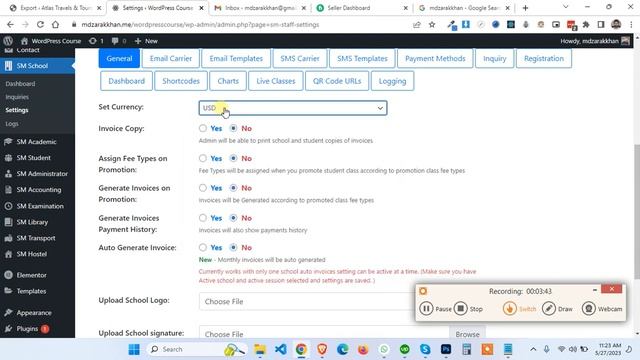Click the WordPress logo in admin bar

coord(8,41)
